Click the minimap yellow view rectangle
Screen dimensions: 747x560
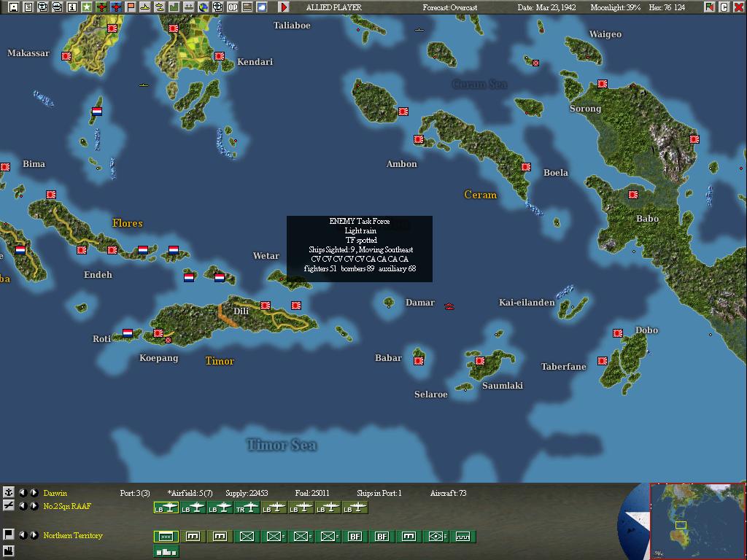[681, 525]
